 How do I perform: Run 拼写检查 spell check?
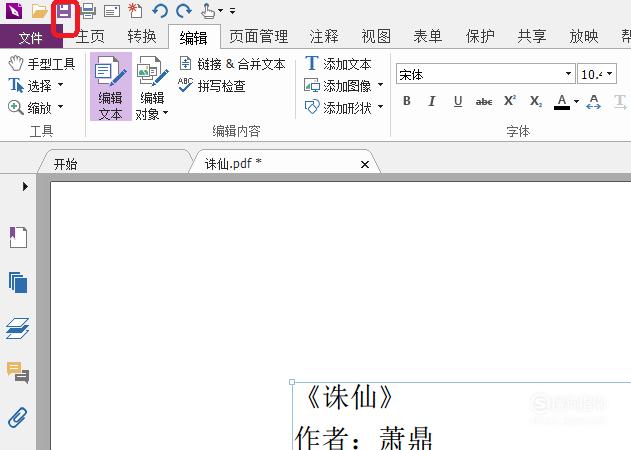[x=212, y=85]
